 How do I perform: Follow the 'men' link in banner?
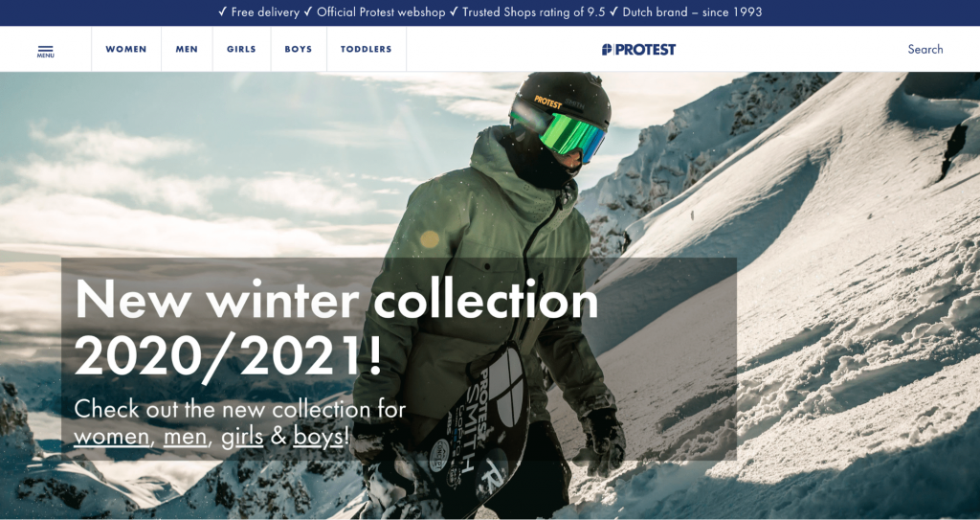(185, 436)
